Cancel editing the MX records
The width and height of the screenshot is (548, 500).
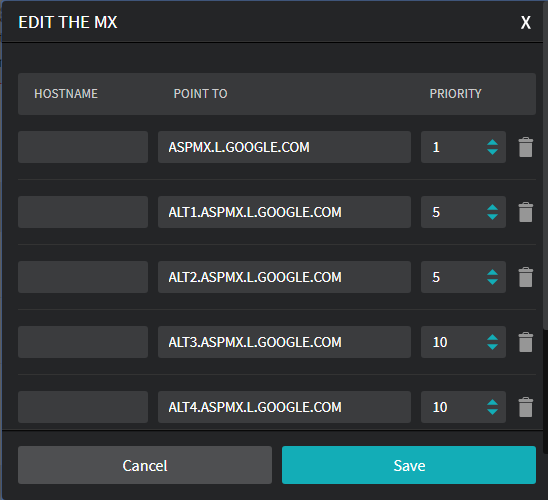click(x=145, y=465)
